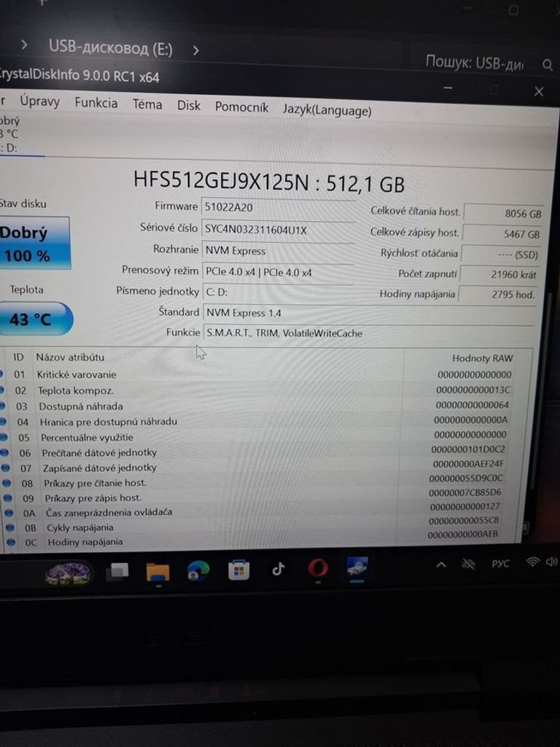Open the Úpravy menu
The height and width of the screenshot is (747, 560).
39,101
